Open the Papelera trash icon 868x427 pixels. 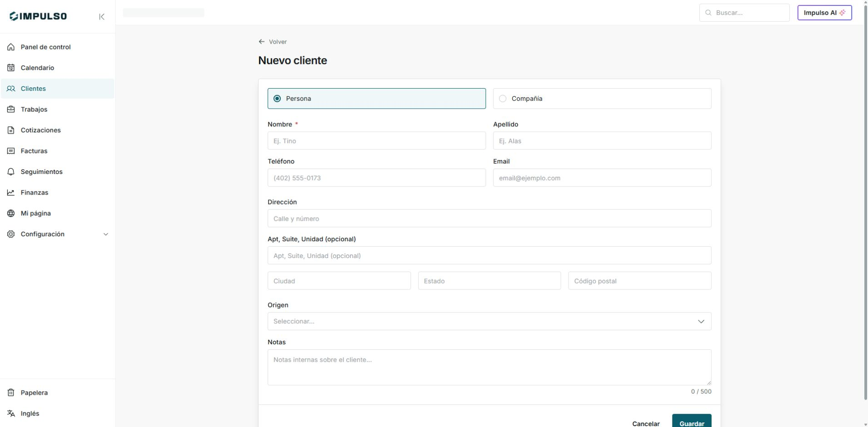(x=11, y=392)
